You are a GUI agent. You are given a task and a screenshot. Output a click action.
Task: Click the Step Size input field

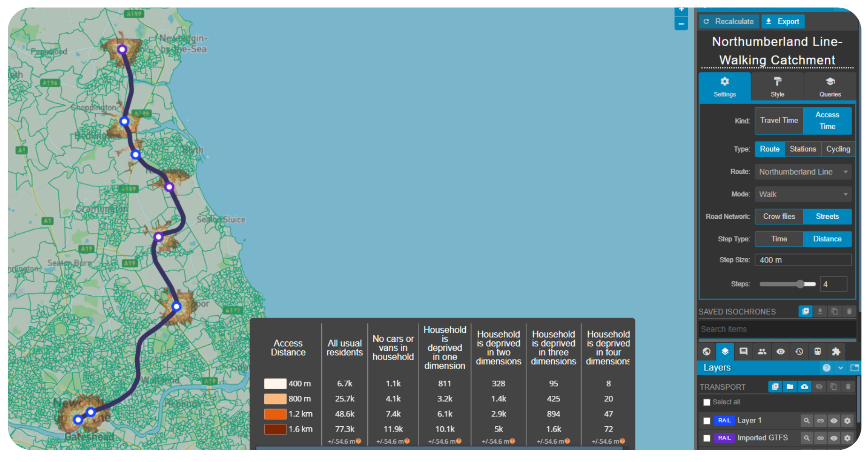(x=803, y=260)
